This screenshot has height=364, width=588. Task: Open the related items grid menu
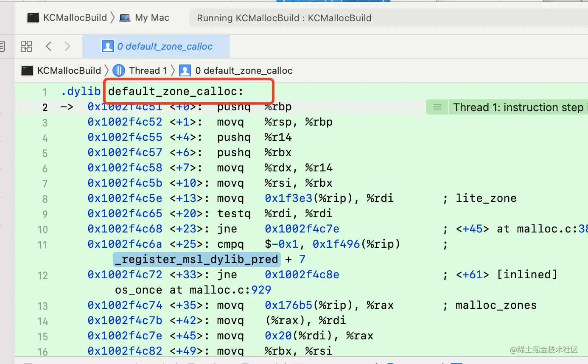coord(26,46)
